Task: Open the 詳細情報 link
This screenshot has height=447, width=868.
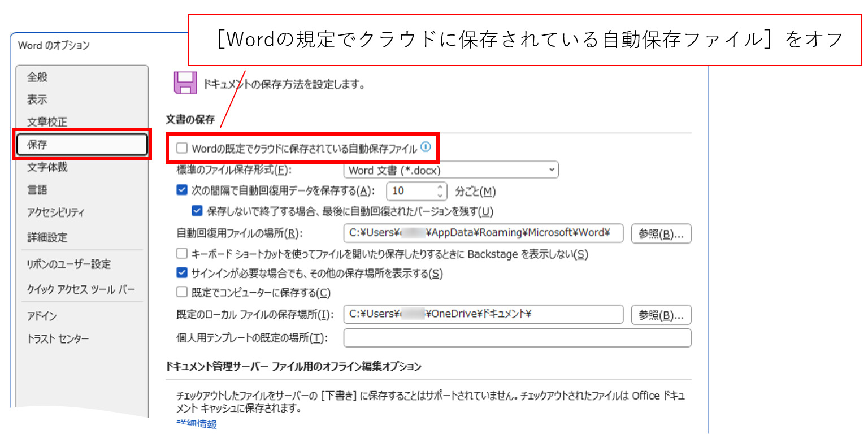Action: click(x=197, y=424)
